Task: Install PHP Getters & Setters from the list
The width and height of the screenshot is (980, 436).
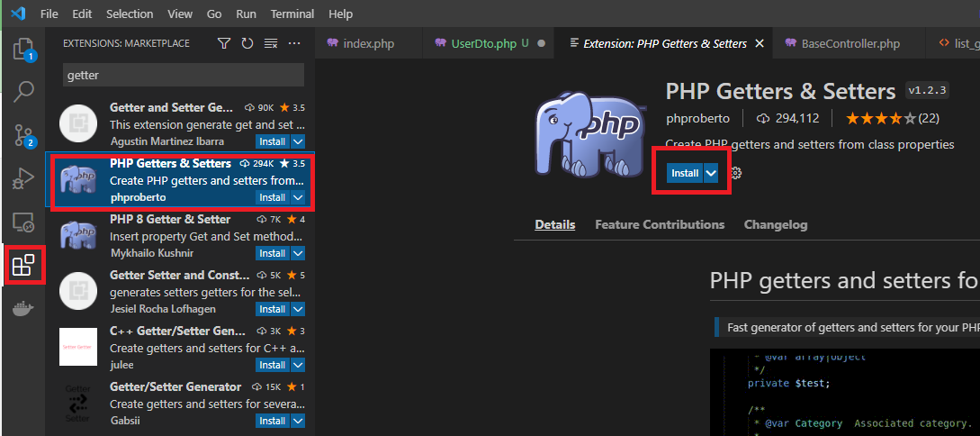Action: tap(273, 197)
